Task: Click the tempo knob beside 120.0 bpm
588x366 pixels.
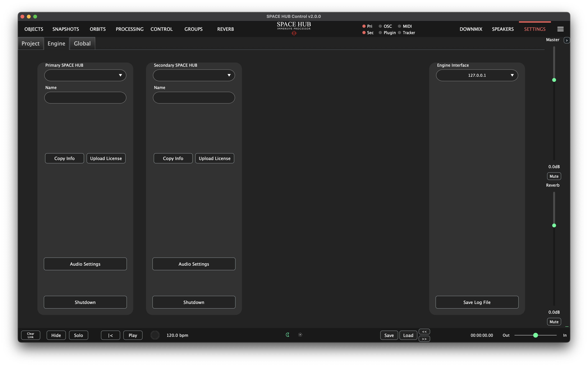Action: click(155, 335)
